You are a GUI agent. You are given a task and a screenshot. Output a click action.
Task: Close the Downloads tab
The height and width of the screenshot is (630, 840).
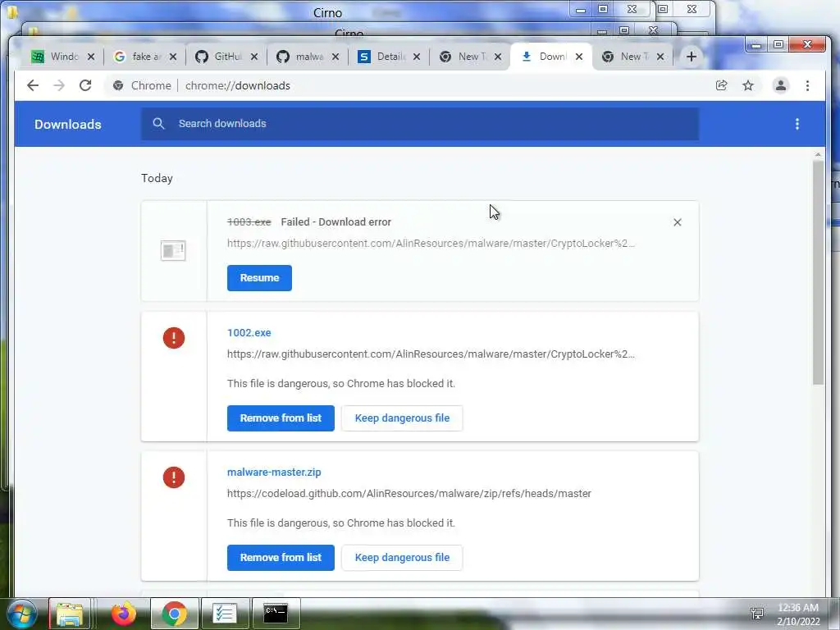[x=579, y=57]
